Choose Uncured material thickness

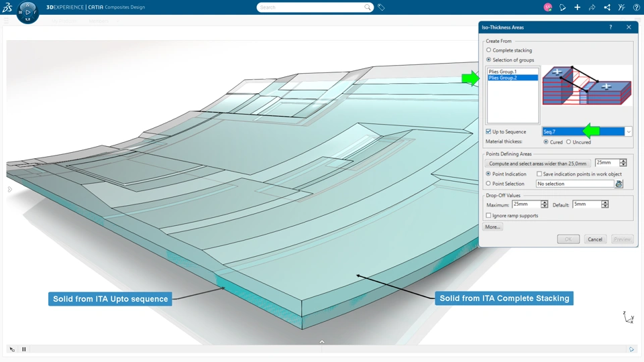point(568,141)
